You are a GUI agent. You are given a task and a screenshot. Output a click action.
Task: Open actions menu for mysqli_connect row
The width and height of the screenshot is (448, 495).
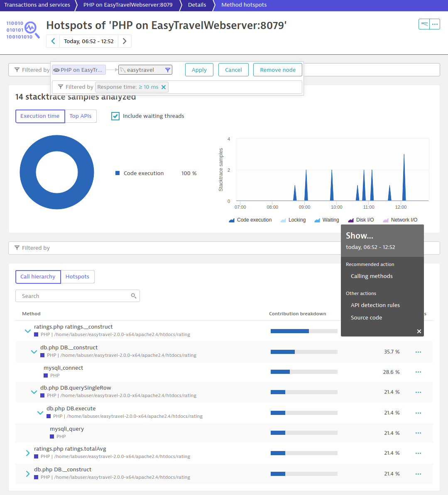pyautogui.click(x=418, y=372)
